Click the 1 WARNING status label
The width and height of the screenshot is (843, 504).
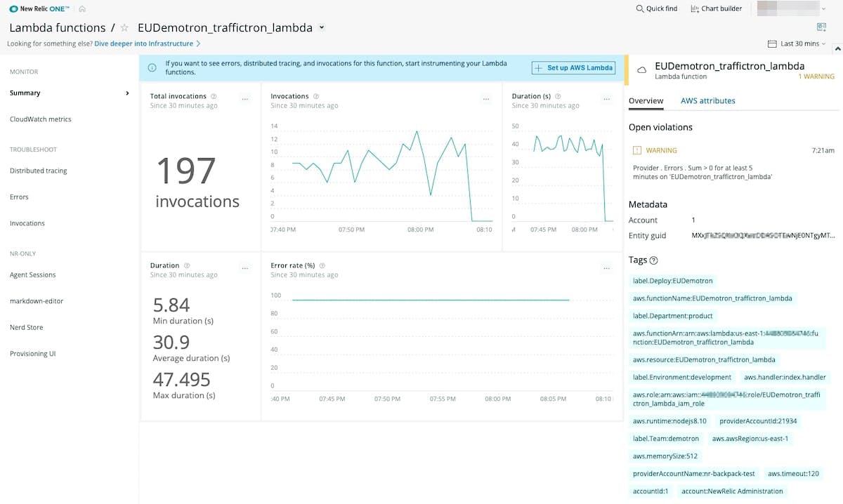(x=816, y=77)
